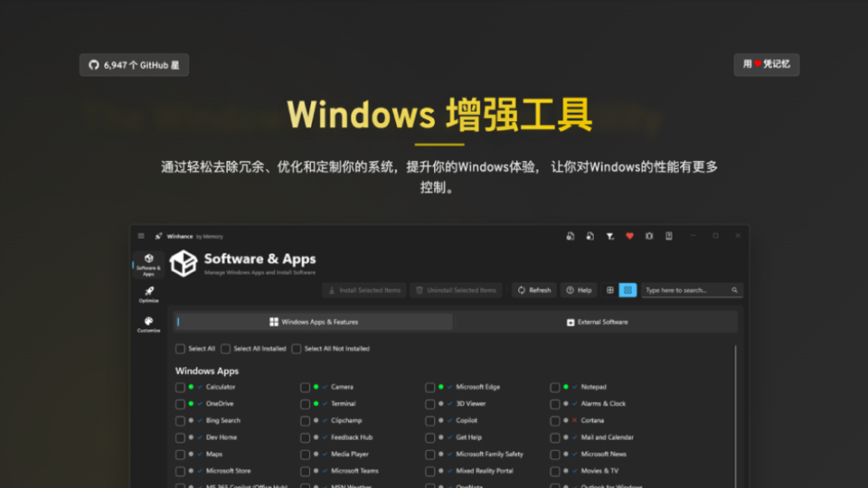The height and width of the screenshot is (488, 868).
Task: Click Uninstall Selected Items button
Action: [456, 290]
